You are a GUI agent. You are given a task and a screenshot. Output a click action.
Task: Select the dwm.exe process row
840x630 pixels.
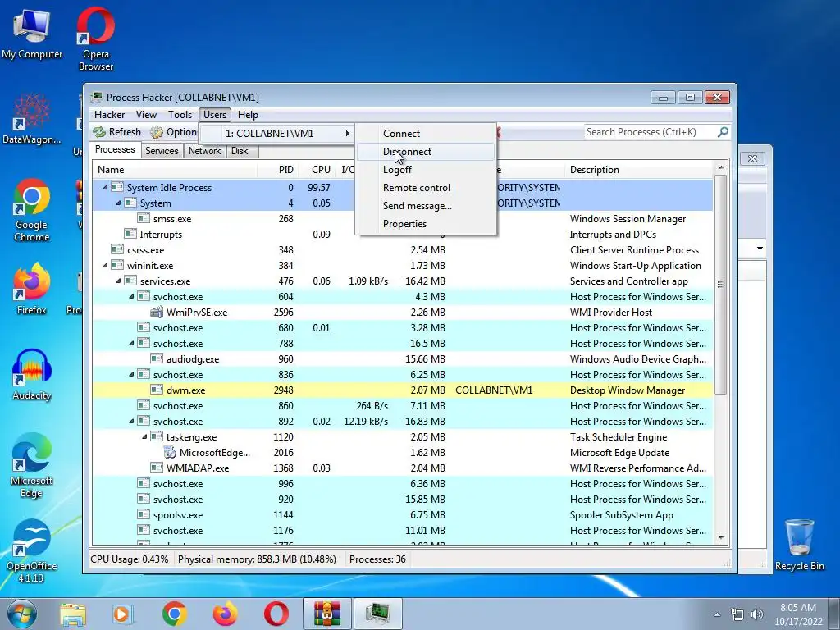(403, 390)
